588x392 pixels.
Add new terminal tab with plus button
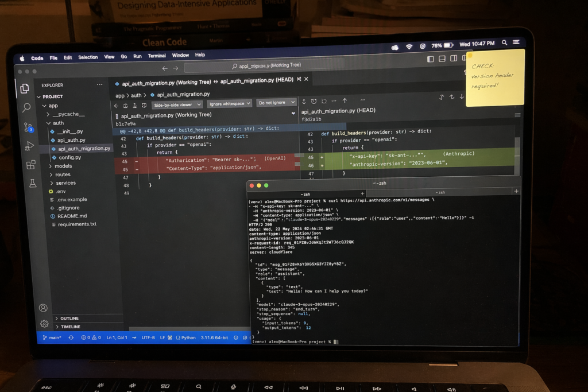516,191
